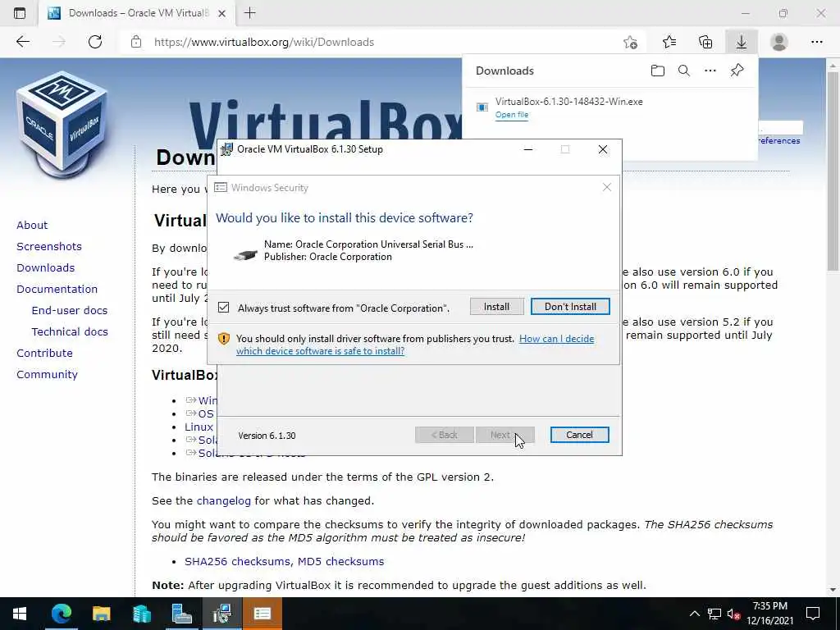
Task: Click the address bar URL
Action: pyautogui.click(x=264, y=42)
